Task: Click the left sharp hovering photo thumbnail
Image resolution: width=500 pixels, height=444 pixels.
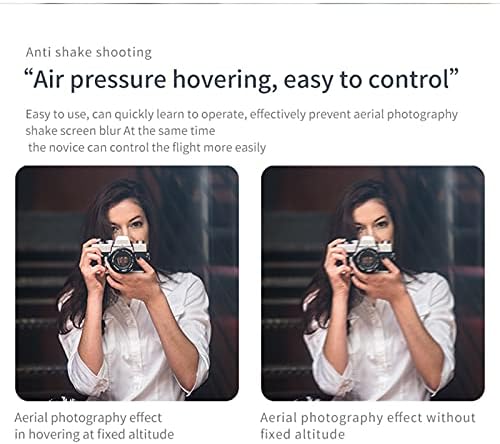Action: [x=127, y=283]
